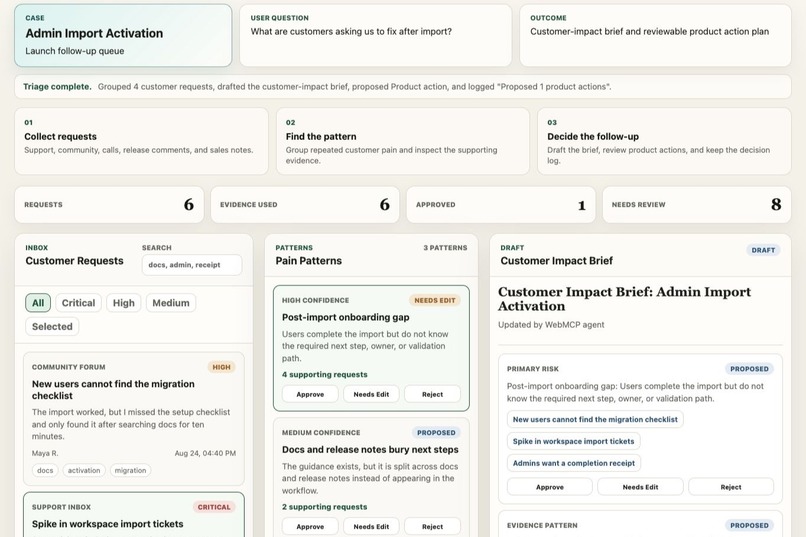806x537 pixels.
Task: Open evidence chip New users cannot find the migration checklist
Action: [x=595, y=419]
